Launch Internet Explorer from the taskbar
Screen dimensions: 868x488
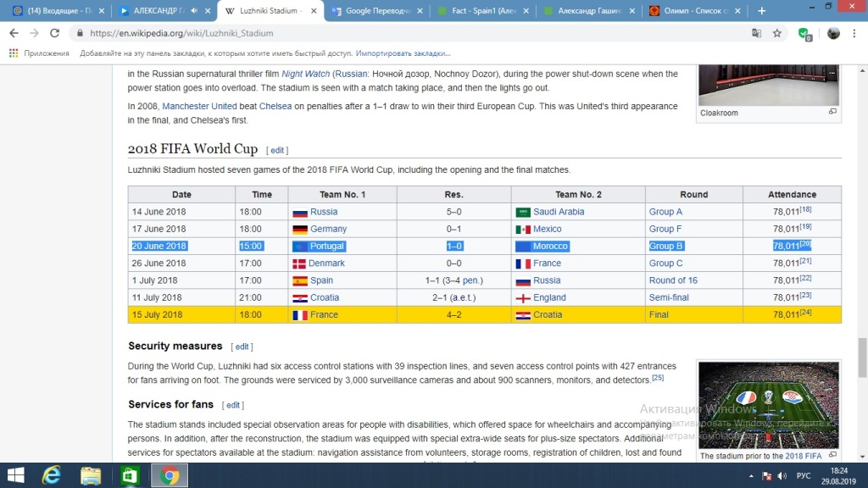click(52, 475)
